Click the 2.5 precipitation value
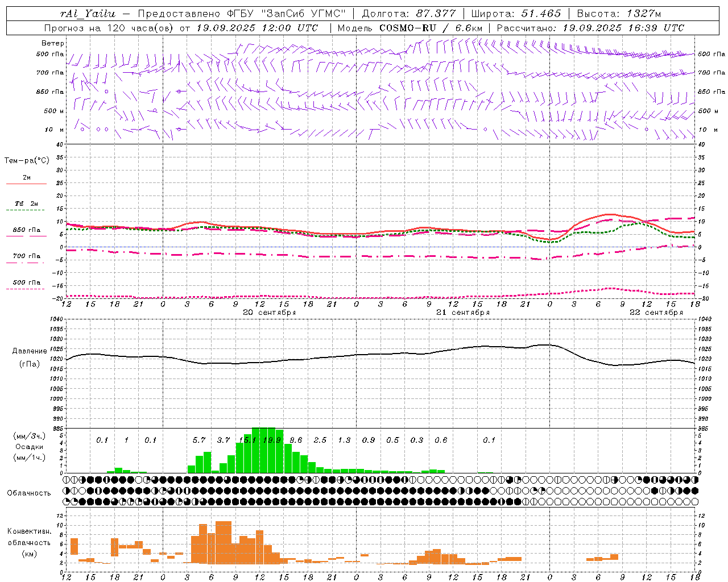Viewport: 728px width, 582px height. tap(320, 440)
